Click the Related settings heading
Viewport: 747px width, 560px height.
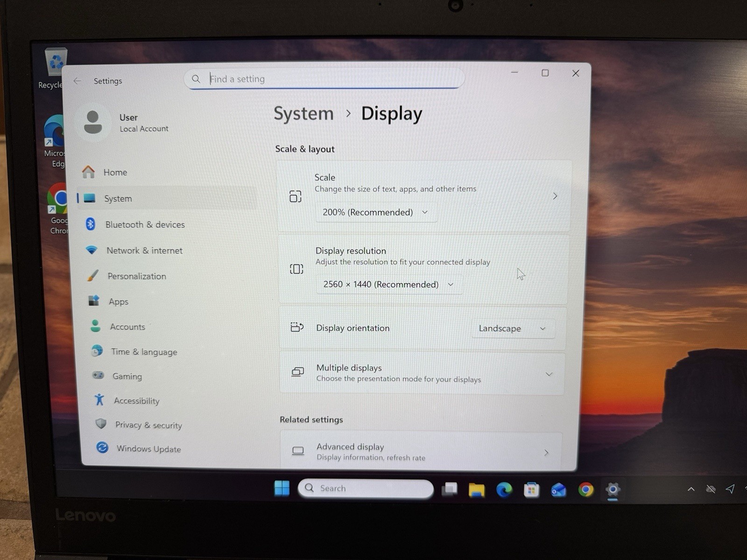(311, 420)
